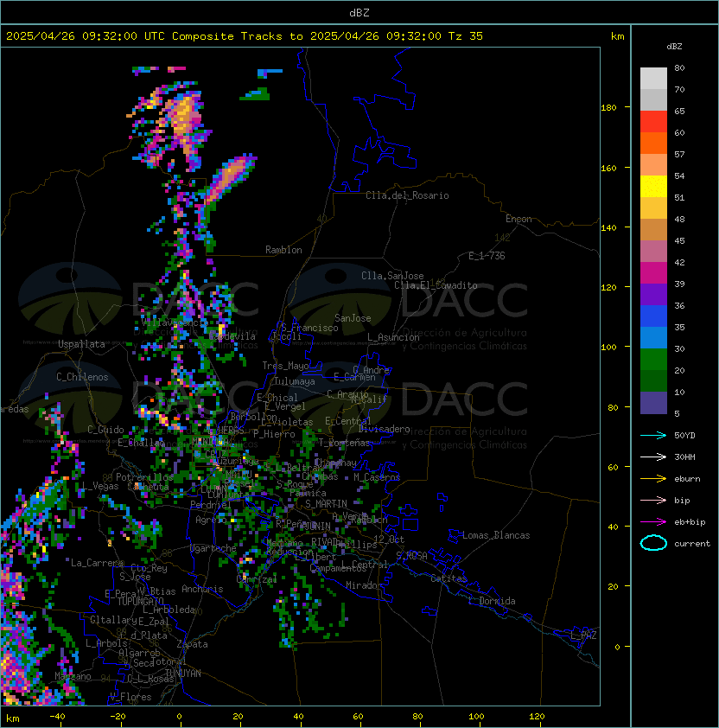Click the 'Clla.SanJose' map label
719x728 pixels.
(x=392, y=276)
